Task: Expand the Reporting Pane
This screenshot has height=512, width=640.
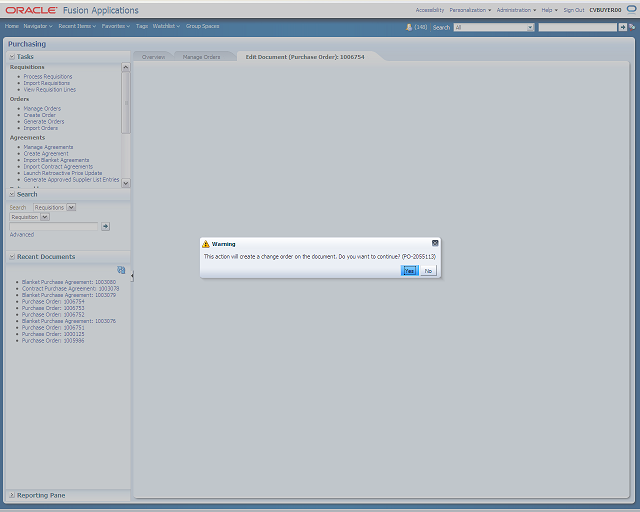Action: 12,495
